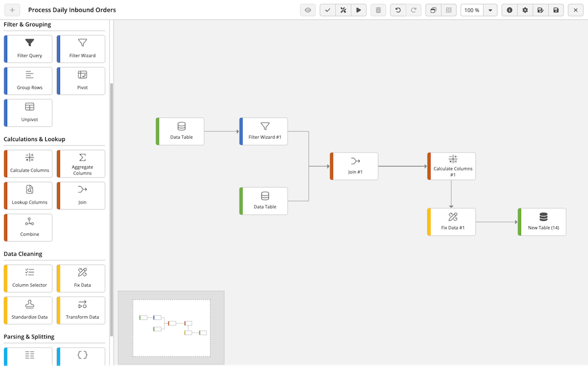
Task: Click the Process Daily Inbound Orders title
Action: (72, 10)
